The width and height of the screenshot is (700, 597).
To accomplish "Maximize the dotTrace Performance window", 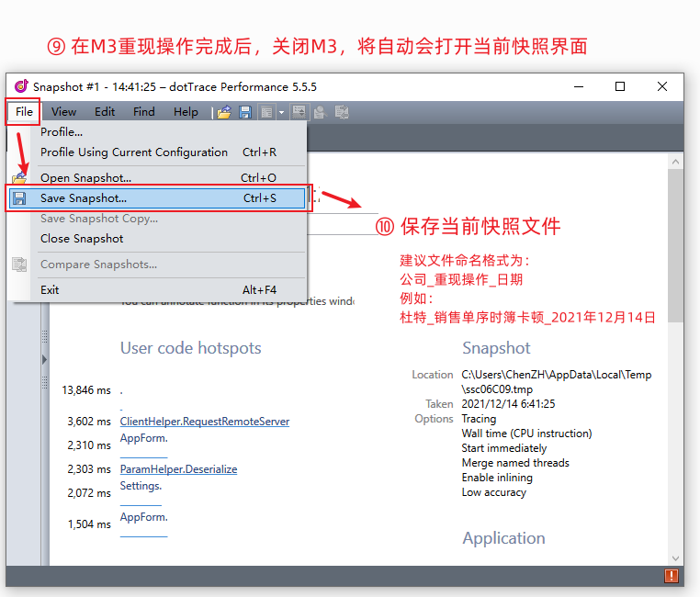I will (x=620, y=86).
